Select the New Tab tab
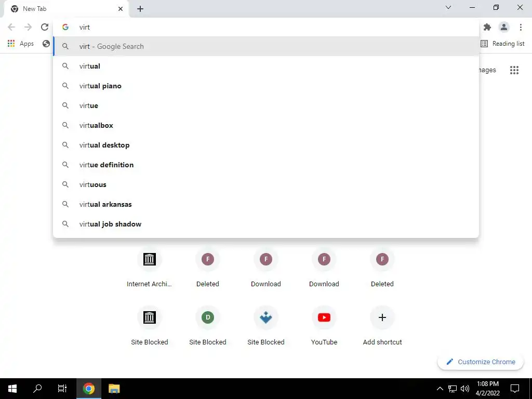The width and height of the screenshot is (532, 399). tap(66, 9)
